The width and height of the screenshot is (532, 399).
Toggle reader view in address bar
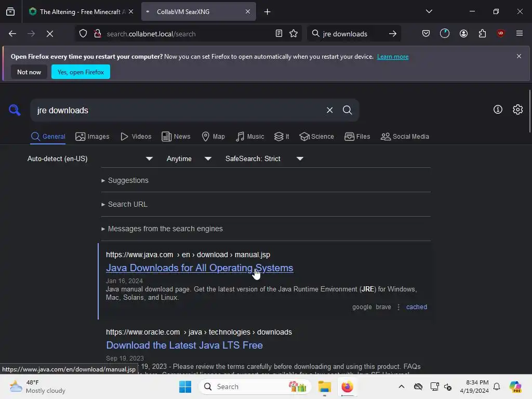(x=279, y=34)
